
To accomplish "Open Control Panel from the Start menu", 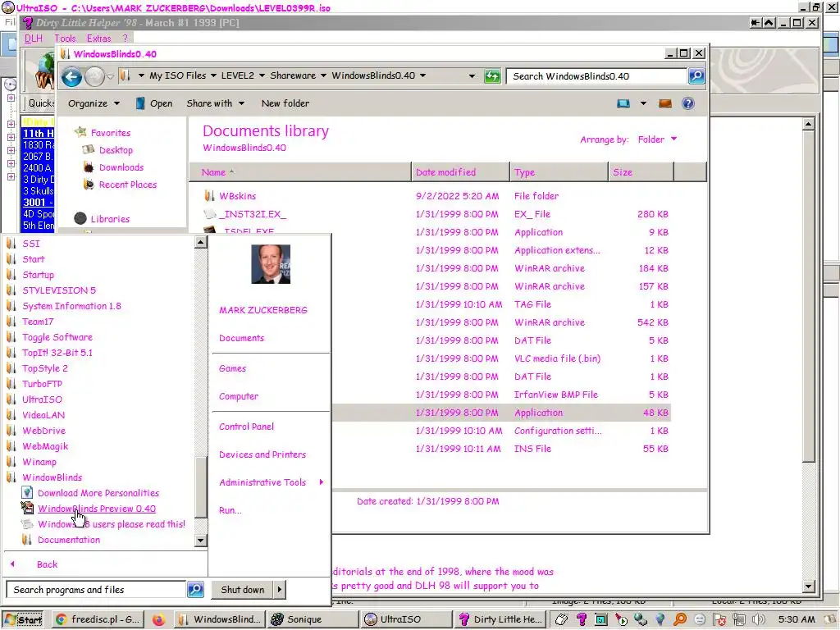I will 246,427.
